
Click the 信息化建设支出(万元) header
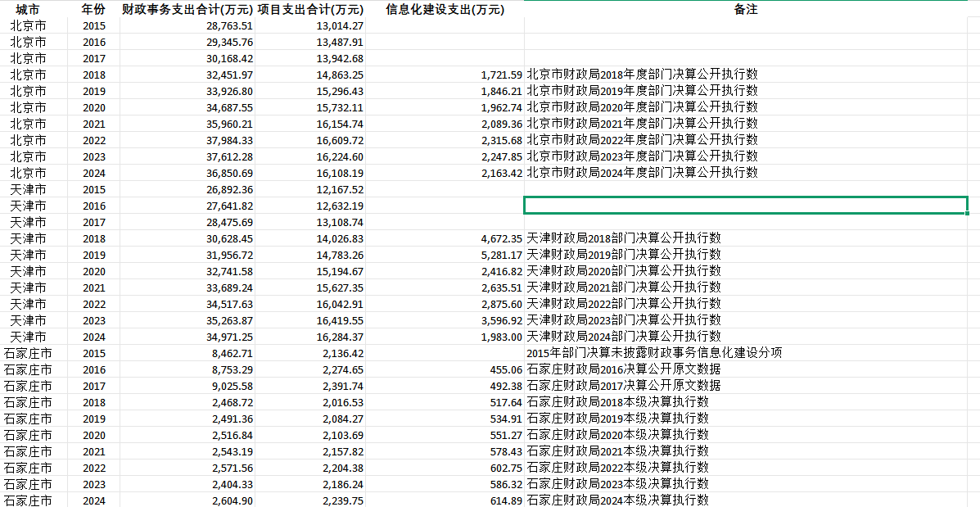(445, 9)
